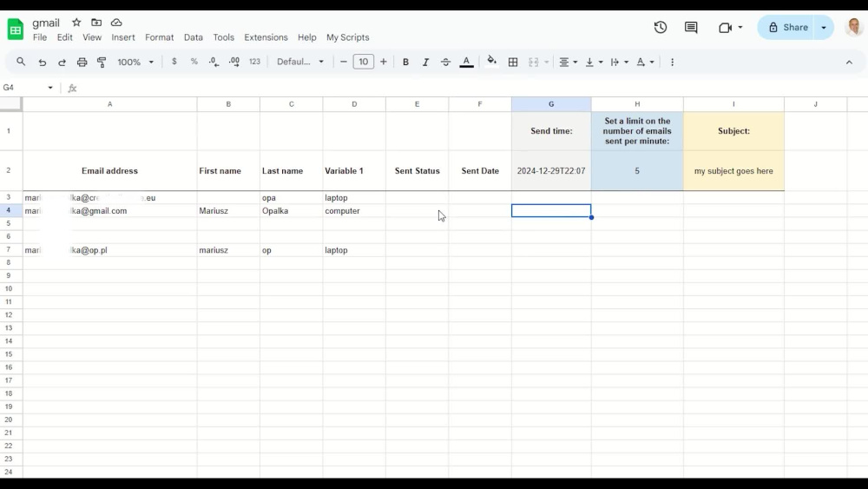Open the Google account avatar
The image size is (868, 489).
coord(856,27)
